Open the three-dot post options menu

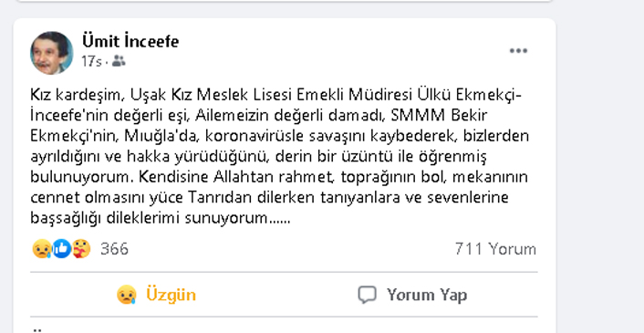(x=518, y=51)
